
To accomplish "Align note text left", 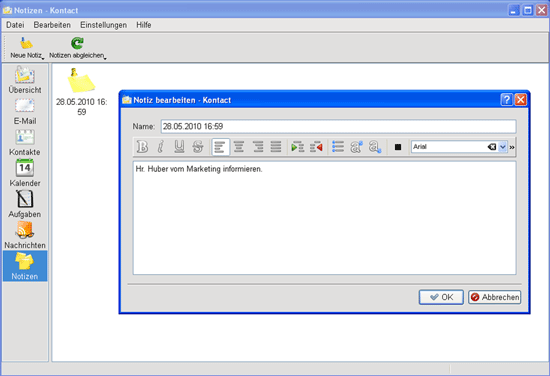I will click(x=221, y=147).
